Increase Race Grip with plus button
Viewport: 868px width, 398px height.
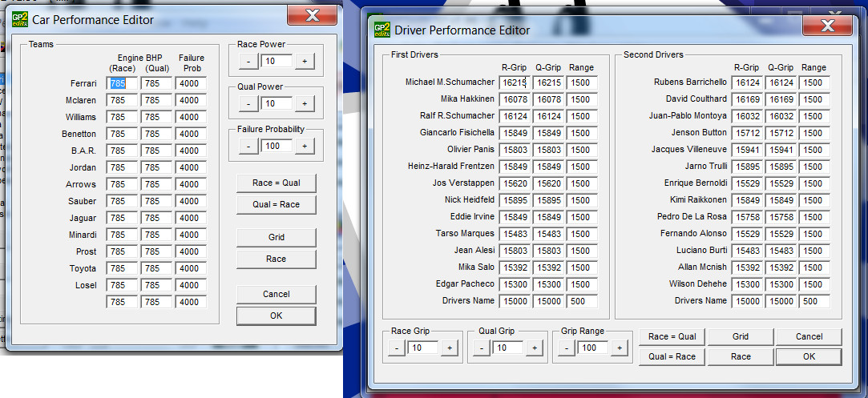pos(450,348)
